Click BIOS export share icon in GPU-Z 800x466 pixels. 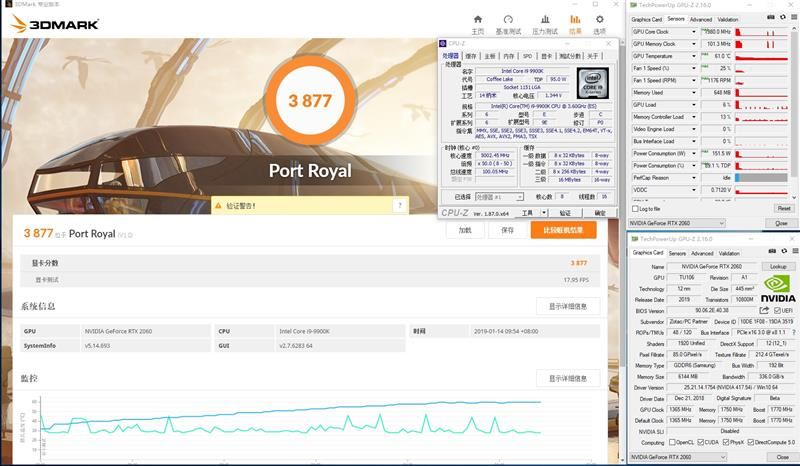coord(764,310)
